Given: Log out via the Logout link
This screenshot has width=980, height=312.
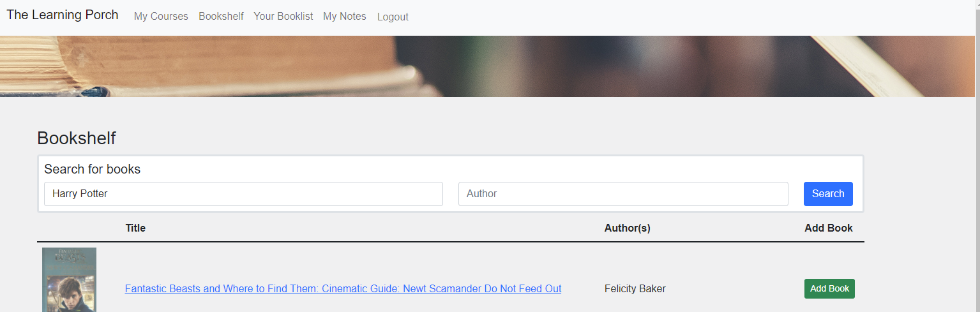Looking at the screenshot, I should [393, 17].
